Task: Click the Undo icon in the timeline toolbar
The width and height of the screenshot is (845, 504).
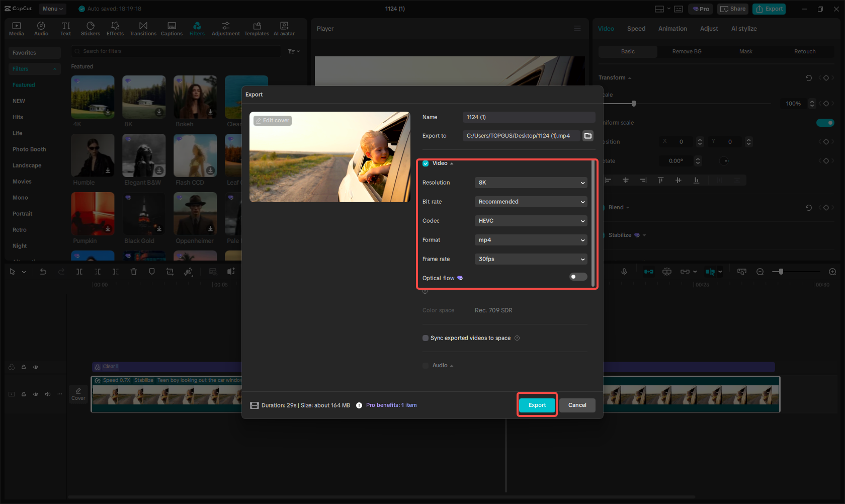Action: 43,272
